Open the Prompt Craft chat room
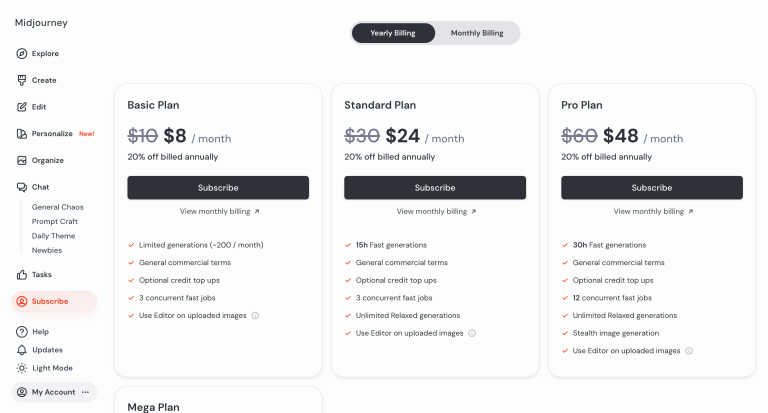 point(55,221)
